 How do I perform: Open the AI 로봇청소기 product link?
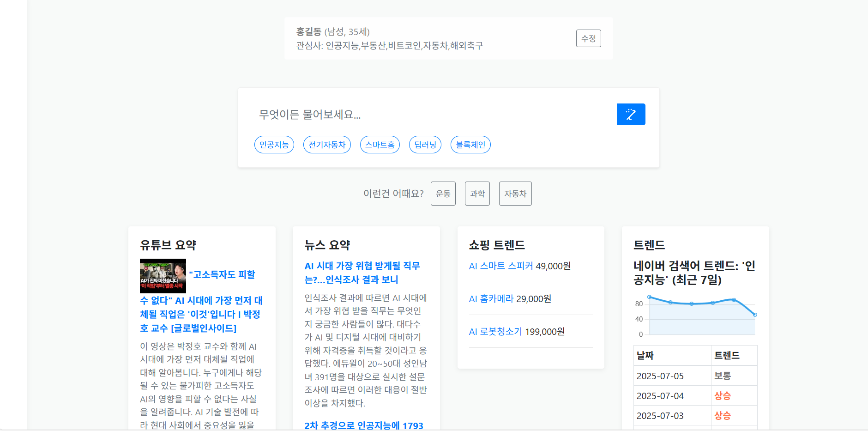(495, 332)
